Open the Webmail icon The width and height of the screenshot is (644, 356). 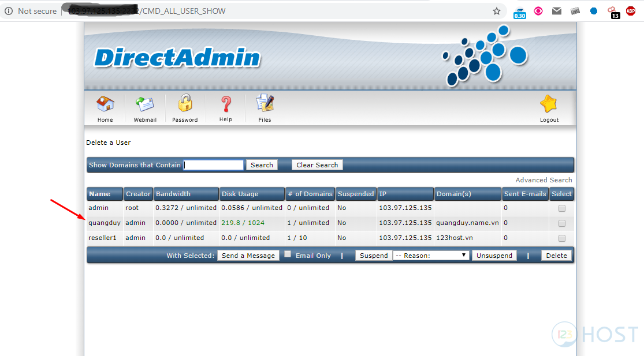pos(144,104)
